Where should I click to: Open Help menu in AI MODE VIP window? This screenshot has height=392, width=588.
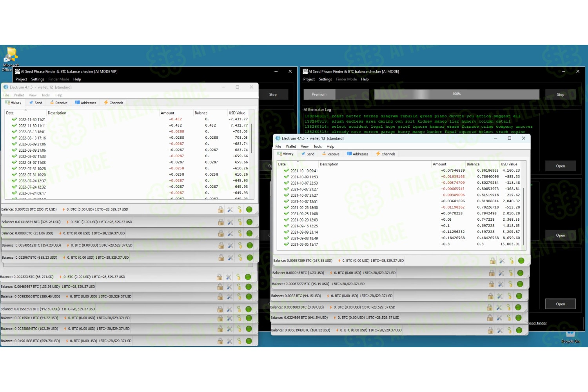coord(77,79)
